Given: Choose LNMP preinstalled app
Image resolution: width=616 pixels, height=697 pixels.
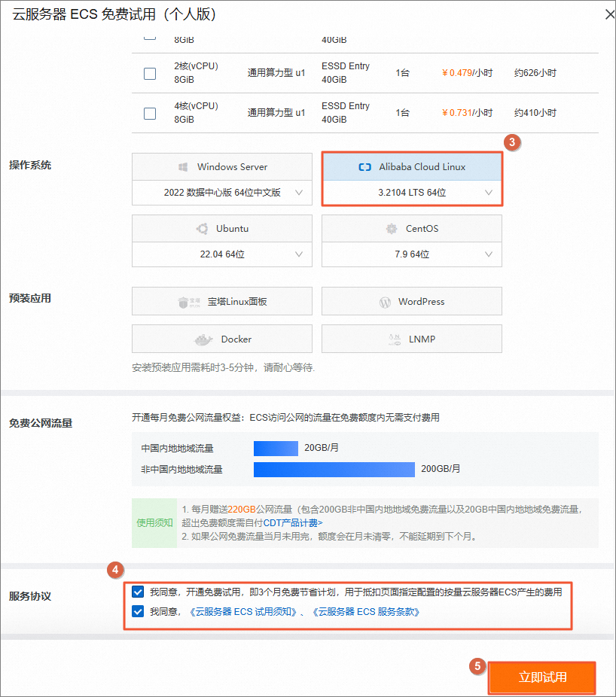Looking at the screenshot, I should click(412, 339).
